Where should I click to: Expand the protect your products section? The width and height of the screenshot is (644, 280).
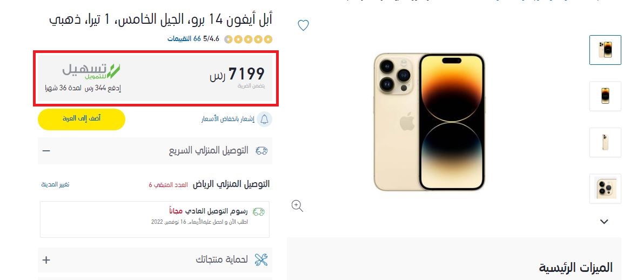[x=46, y=260]
